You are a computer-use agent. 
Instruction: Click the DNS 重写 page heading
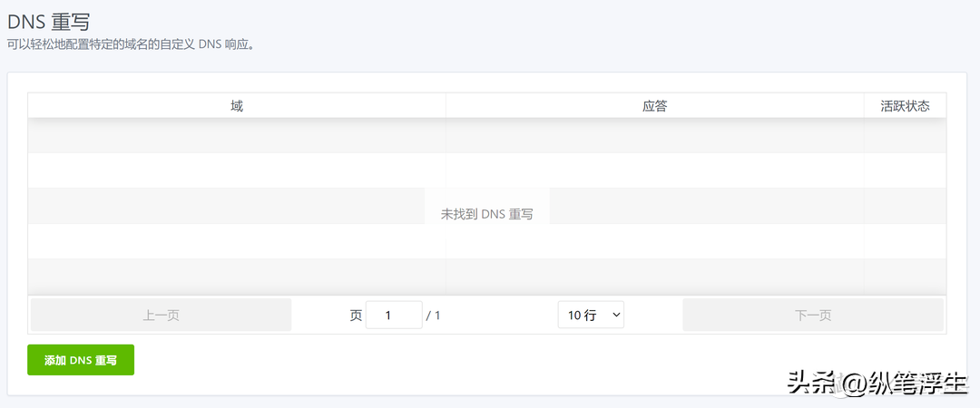point(49,22)
